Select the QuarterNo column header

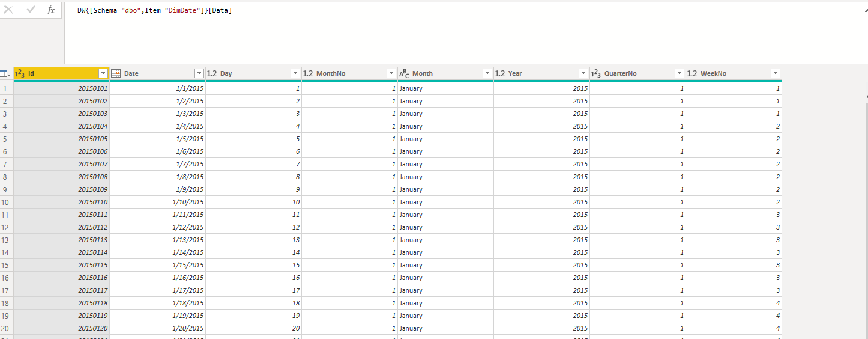click(x=637, y=73)
